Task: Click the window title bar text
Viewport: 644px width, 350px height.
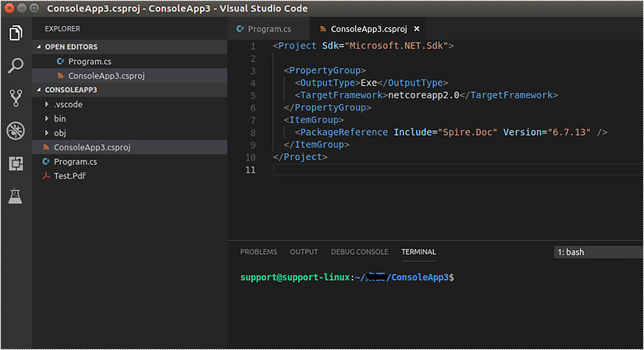Action: [177, 9]
